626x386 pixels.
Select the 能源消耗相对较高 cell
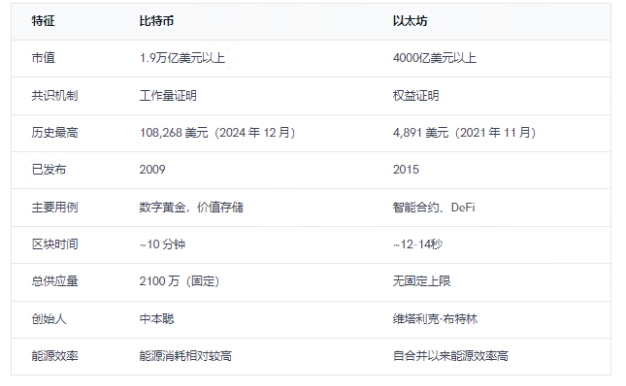click(x=186, y=356)
